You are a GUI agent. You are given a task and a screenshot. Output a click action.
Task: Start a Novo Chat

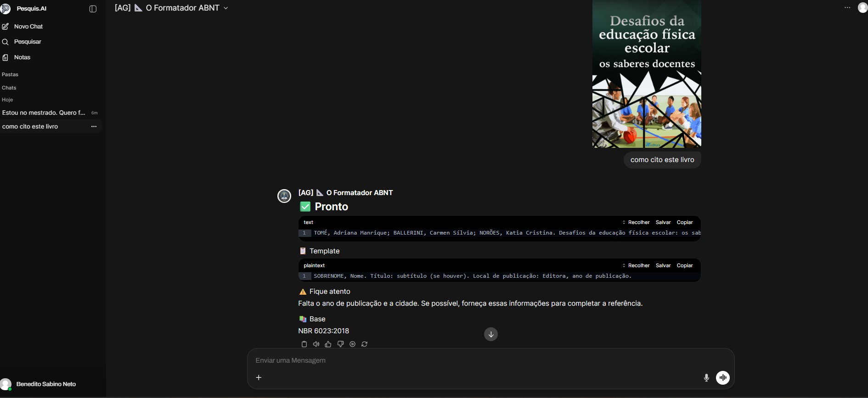click(x=28, y=27)
